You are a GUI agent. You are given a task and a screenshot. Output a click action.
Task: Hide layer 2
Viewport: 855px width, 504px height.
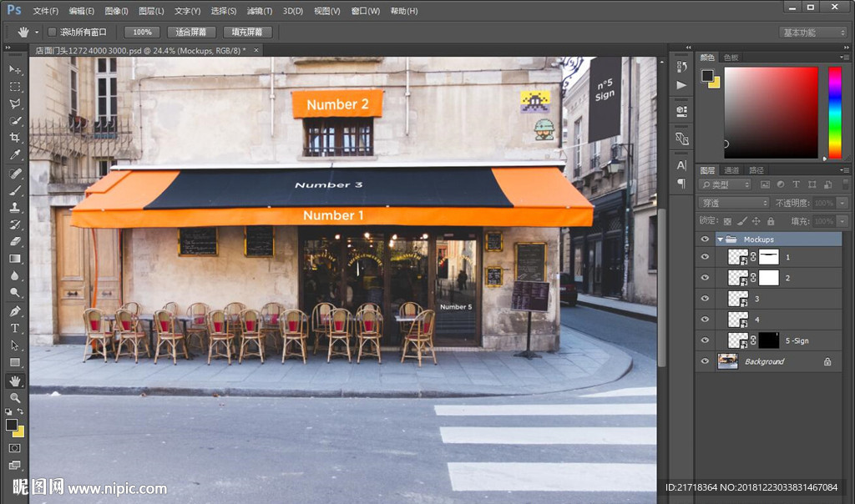click(705, 277)
